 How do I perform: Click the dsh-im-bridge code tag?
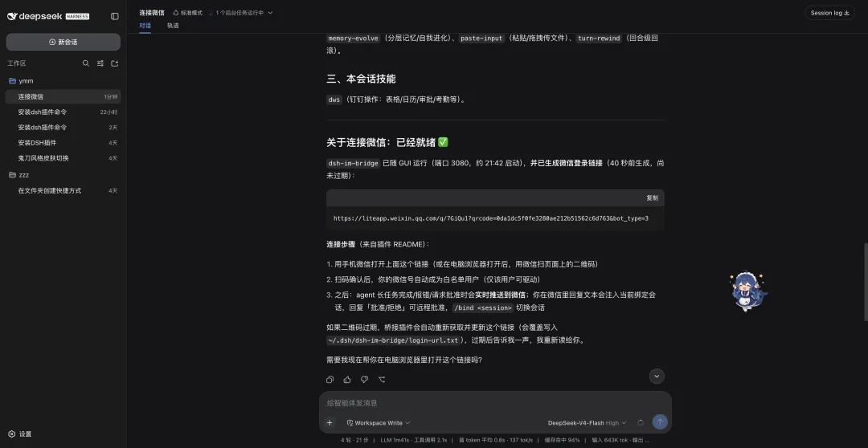(353, 163)
